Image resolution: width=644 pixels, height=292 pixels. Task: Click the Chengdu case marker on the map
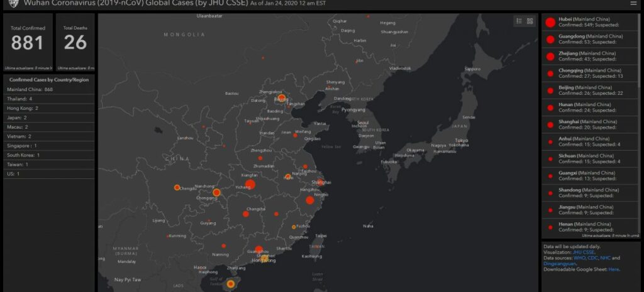pyautogui.click(x=177, y=187)
